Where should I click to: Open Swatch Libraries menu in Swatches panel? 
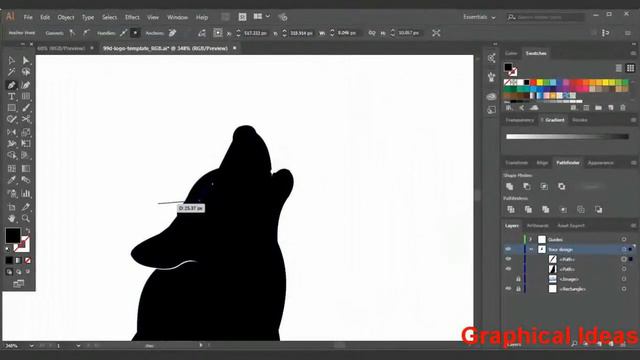pyautogui.click(x=509, y=108)
